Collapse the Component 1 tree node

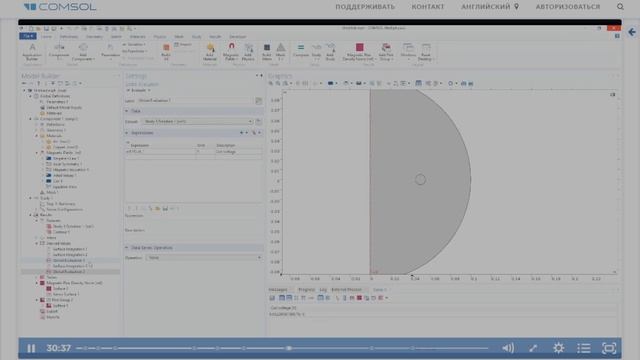[x=30, y=119]
